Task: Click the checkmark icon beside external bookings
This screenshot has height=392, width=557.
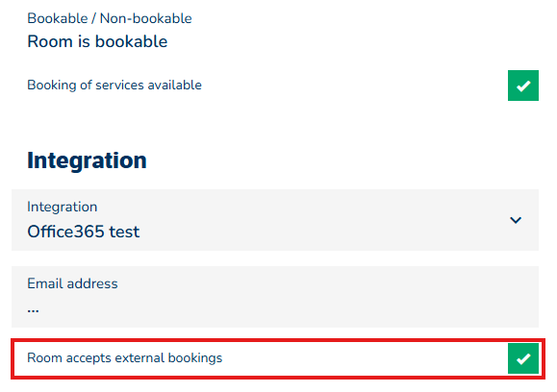Action: coord(523,358)
